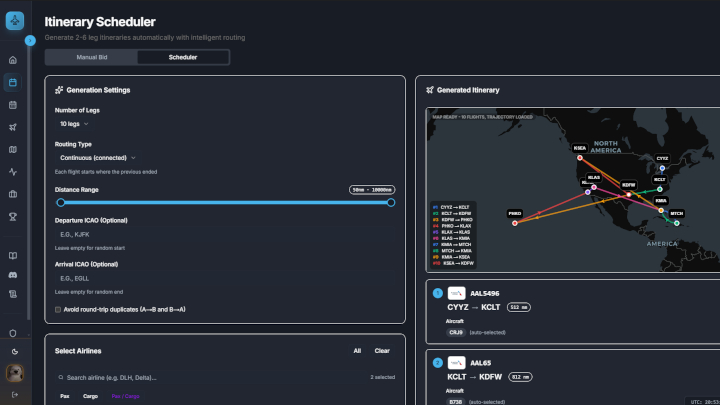Click the logout icon at sidebar bottom
The height and width of the screenshot is (405, 720).
pyautogui.click(x=13, y=396)
